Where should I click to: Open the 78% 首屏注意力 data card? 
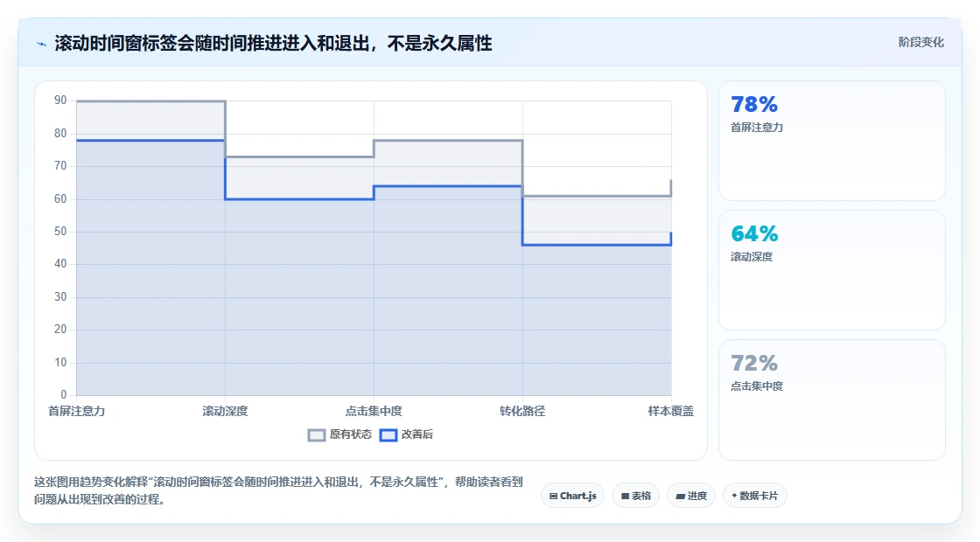click(832, 141)
